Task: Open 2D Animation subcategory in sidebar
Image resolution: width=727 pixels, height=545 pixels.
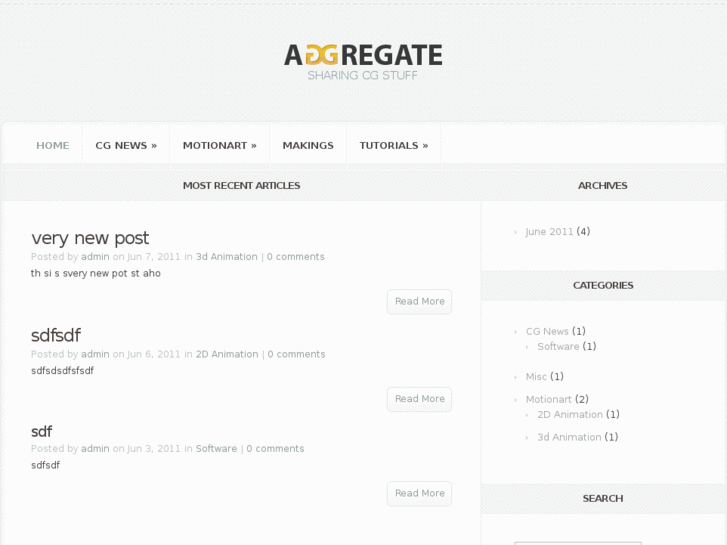Action: click(570, 415)
